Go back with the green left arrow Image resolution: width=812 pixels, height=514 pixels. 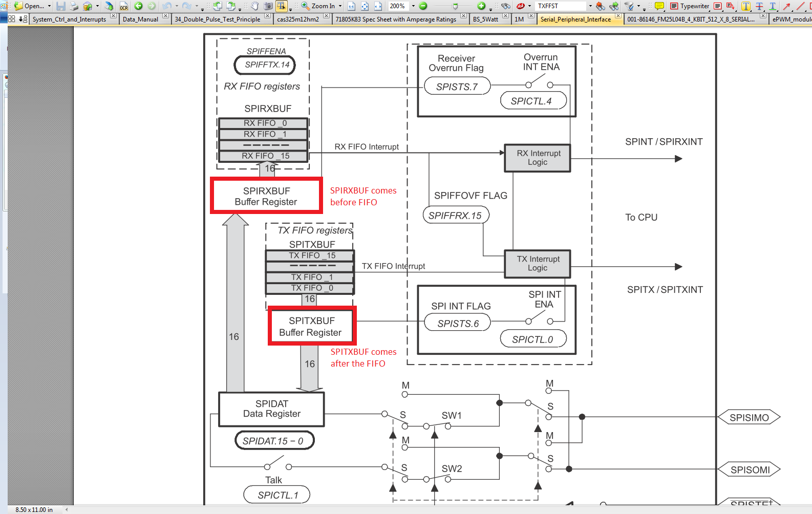click(138, 6)
